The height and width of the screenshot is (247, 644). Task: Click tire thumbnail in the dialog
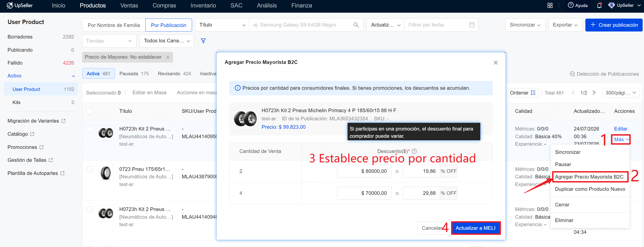245,119
